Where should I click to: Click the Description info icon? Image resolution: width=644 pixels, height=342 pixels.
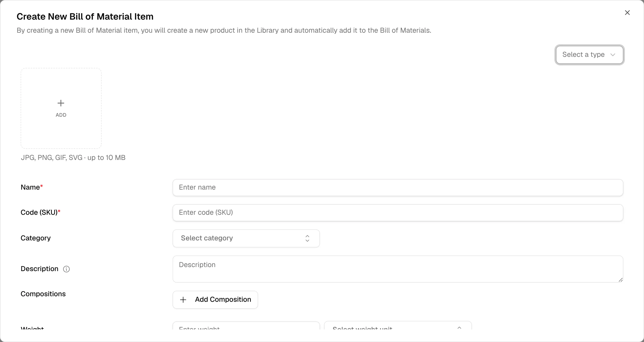click(66, 269)
